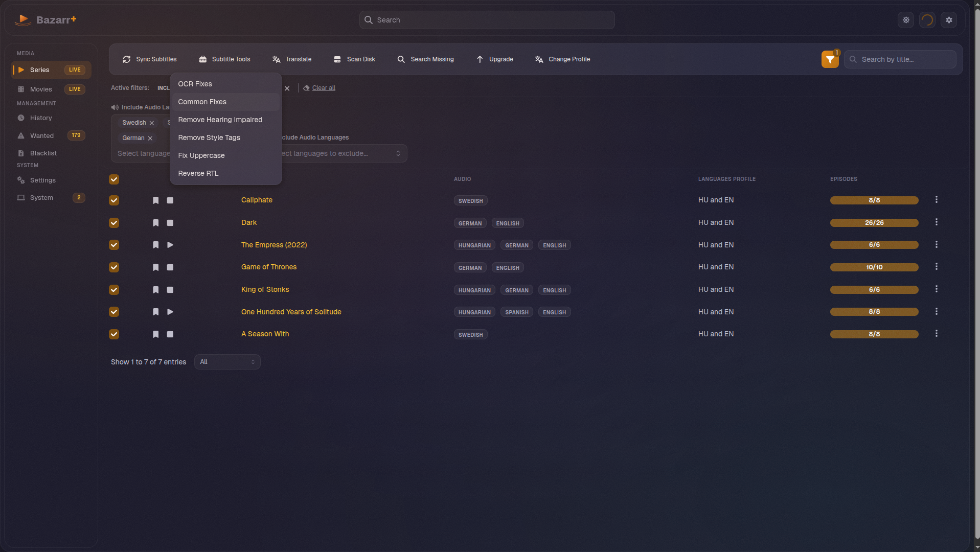Select the Sync Subtitles tool
980x552 pixels.
150,59
